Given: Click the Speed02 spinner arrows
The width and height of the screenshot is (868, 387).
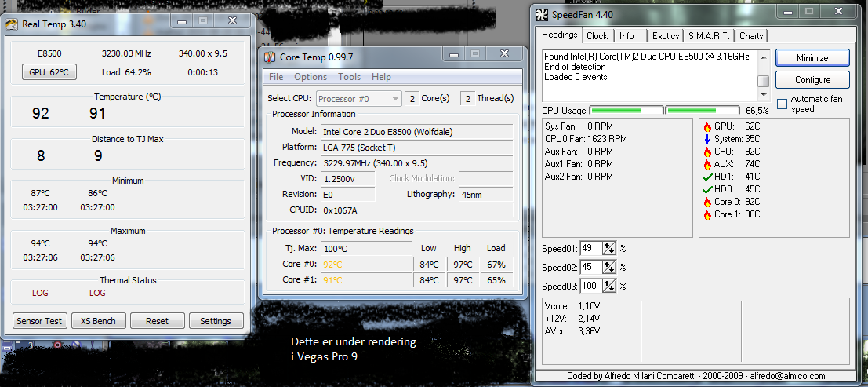Looking at the screenshot, I should point(609,267).
